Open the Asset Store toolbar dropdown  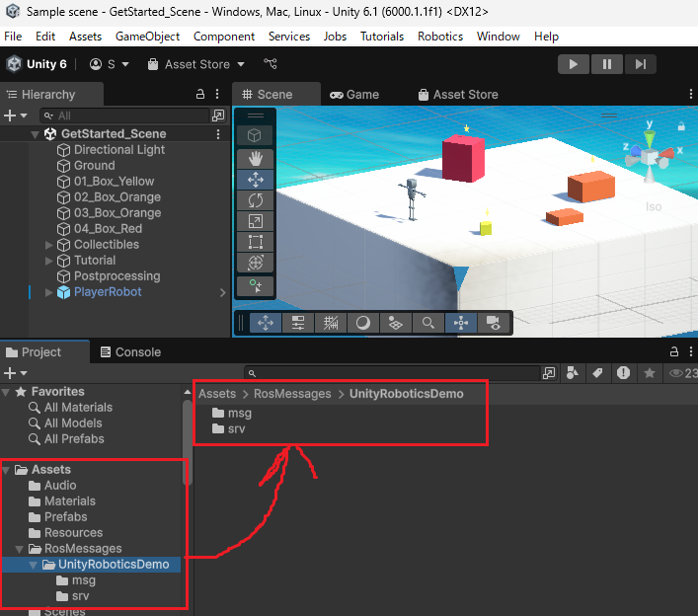pyautogui.click(x=196, y=64)
